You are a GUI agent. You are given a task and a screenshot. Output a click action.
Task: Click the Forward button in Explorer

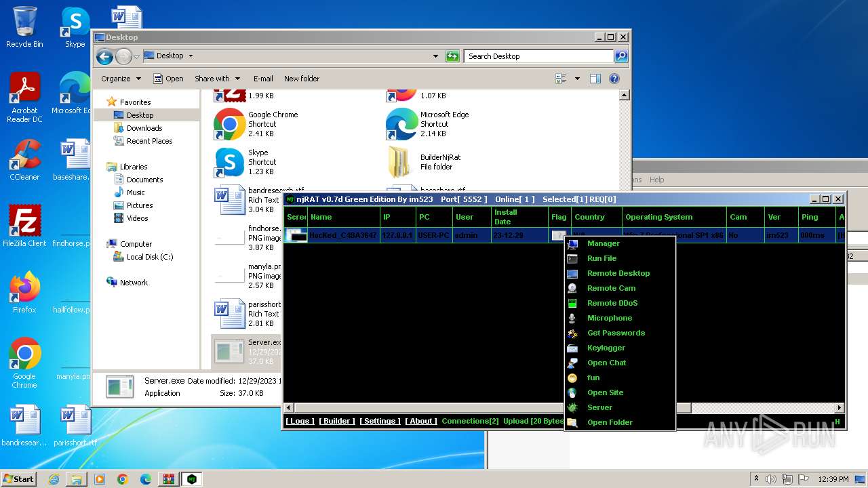123,56
